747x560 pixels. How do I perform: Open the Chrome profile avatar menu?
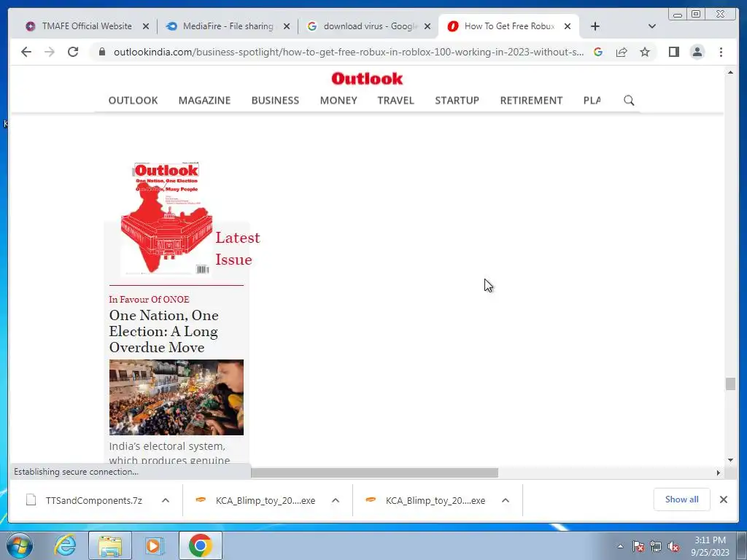click(x=697, y=52)
